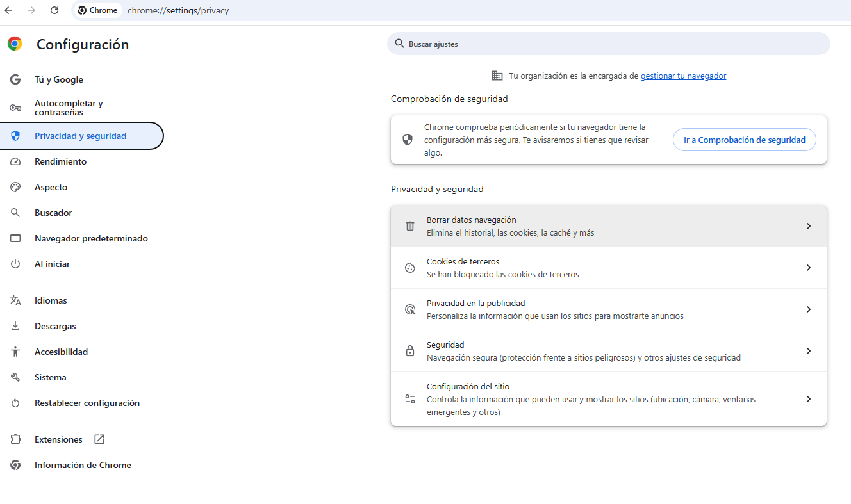Viewport: 851px width, 504px height.
Task: Click the Configuración page title
Action: [x=83, y=44]
